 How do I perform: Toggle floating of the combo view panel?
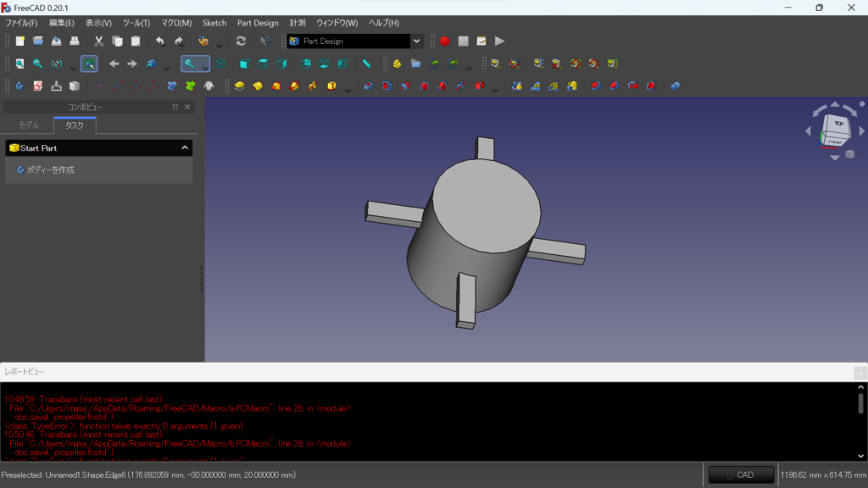pyautogui.click(x=175, y=107)
